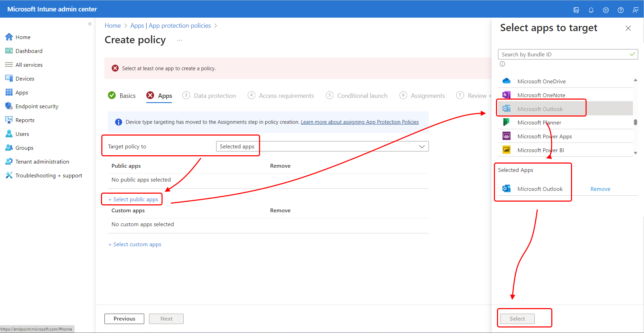Image resolution: width=644 pixels, height=333 pixels.
Task: Click the Select button in the panel
Action: [517, 319]
